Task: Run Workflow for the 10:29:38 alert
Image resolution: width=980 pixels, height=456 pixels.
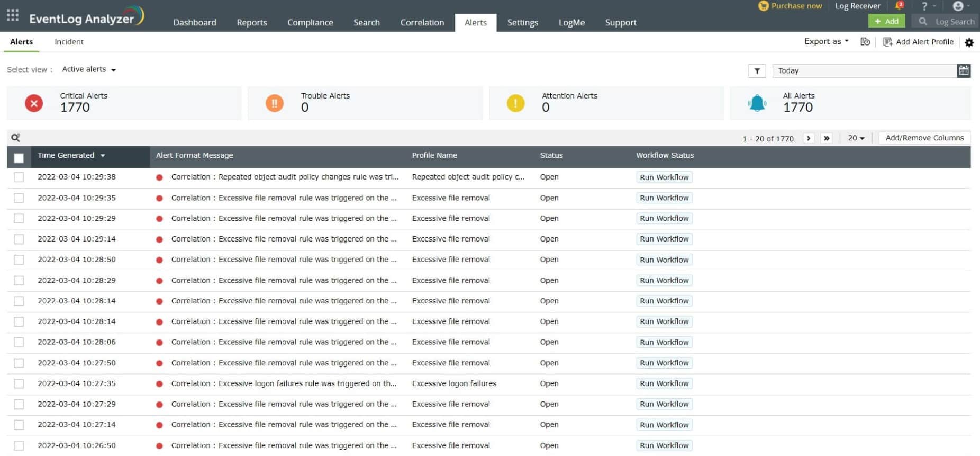Action: pyautogui.click(x=664, y=177)
